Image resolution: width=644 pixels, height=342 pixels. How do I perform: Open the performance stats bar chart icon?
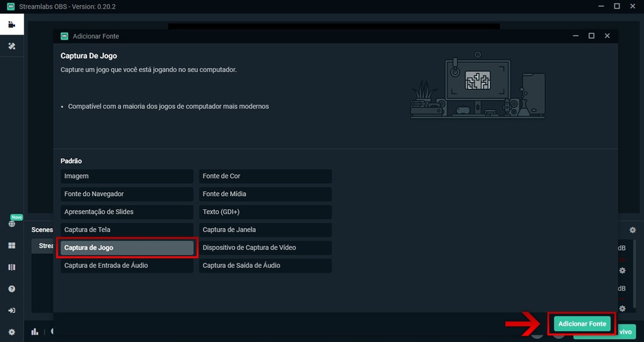click(x=35, y=332)
